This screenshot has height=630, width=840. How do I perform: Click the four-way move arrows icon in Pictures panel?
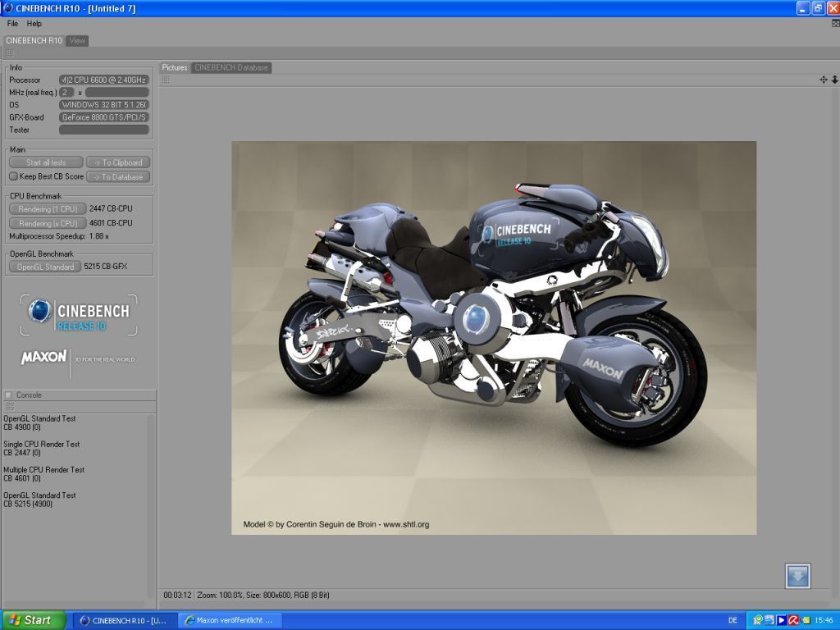[x=824, y=80]
